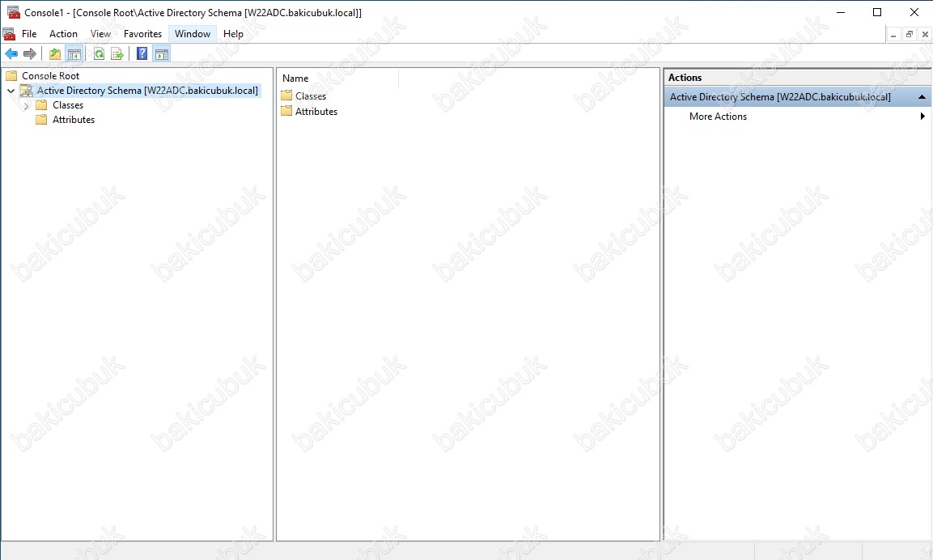Collapse the Active Directory Schema tree node
Image resolution: width=933 pixels, height=560 pixels.
tap(11, 91)
